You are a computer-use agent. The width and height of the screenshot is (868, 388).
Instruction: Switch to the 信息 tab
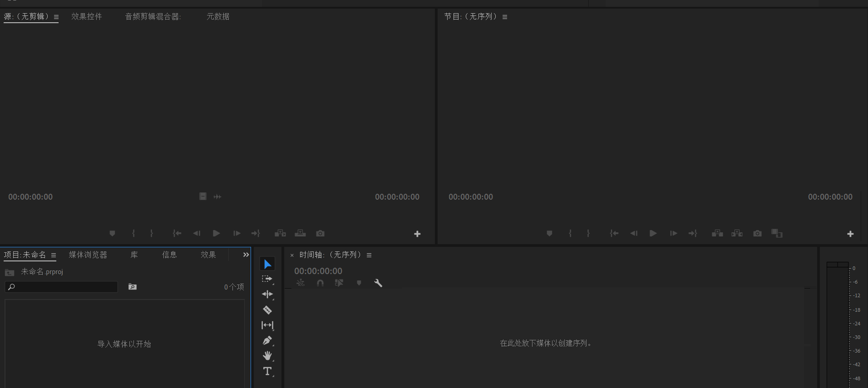pyautogui.click(x=169, y=255)
